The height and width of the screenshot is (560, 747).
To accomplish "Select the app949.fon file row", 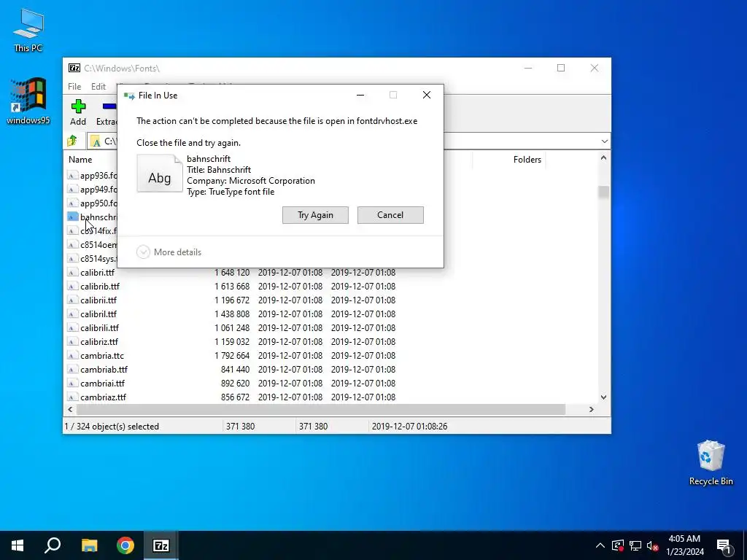I will pyautogui.click(x=92, y=190).
